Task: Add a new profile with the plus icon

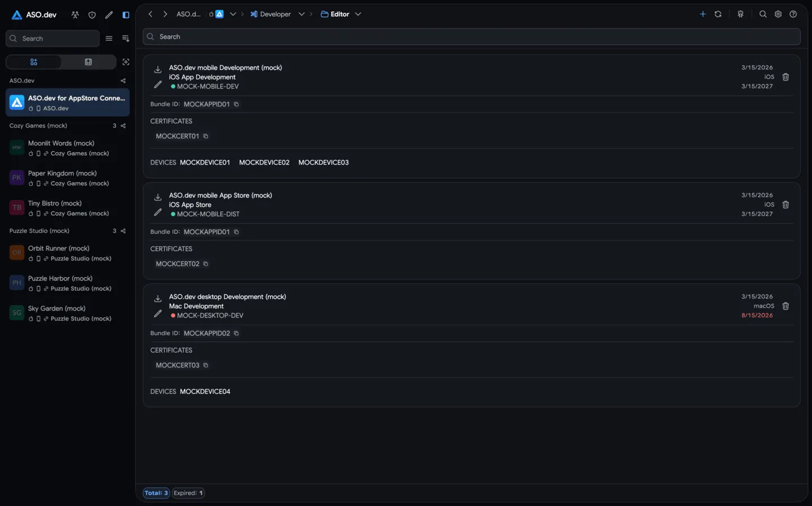Action: (x=703, y=14)
